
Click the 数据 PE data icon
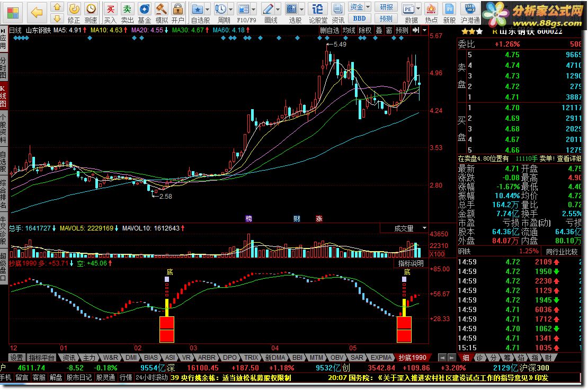pyautogui.click(x=408, y=13)
